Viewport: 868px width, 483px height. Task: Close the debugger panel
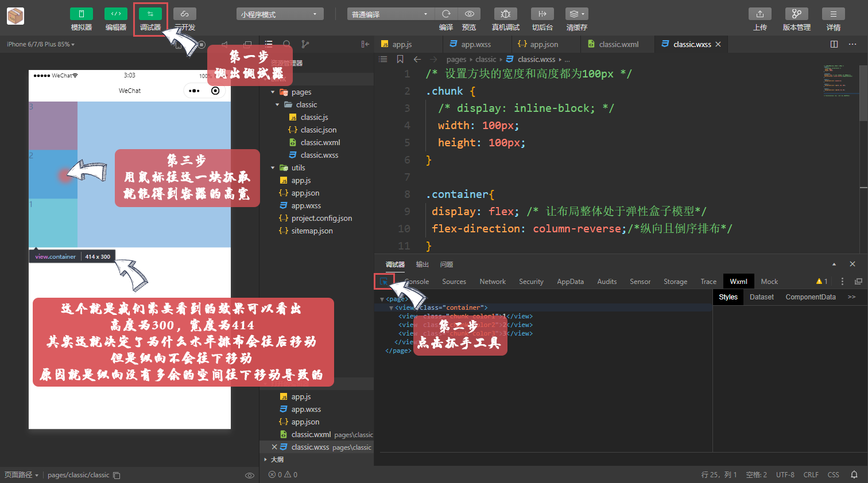click(x=852, y=264)
